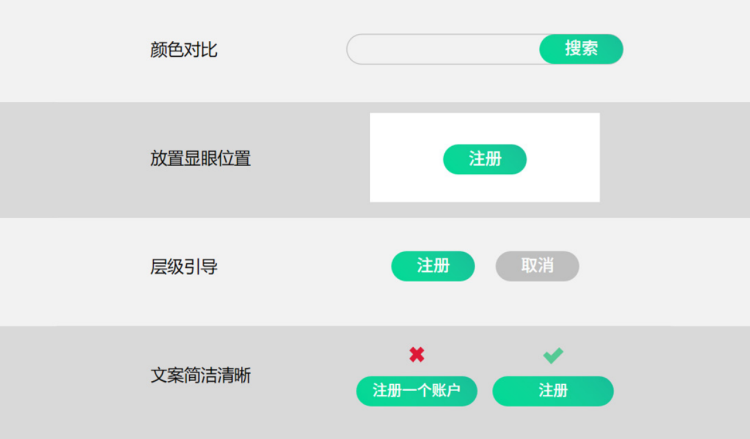
Task: Click the green checkmark icon
Action: [553, 355]
